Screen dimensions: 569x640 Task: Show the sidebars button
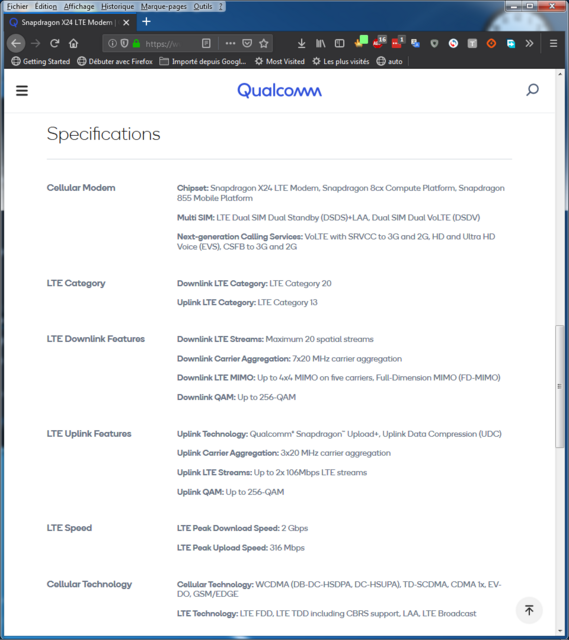[x=339, y=43]
